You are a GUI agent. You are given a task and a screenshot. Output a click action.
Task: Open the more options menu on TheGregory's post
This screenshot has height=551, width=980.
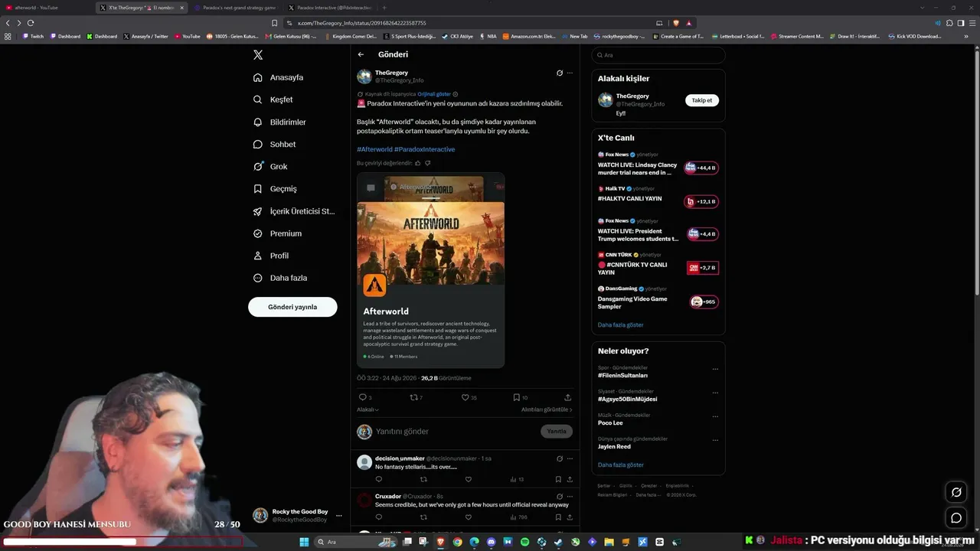(570, 73)
